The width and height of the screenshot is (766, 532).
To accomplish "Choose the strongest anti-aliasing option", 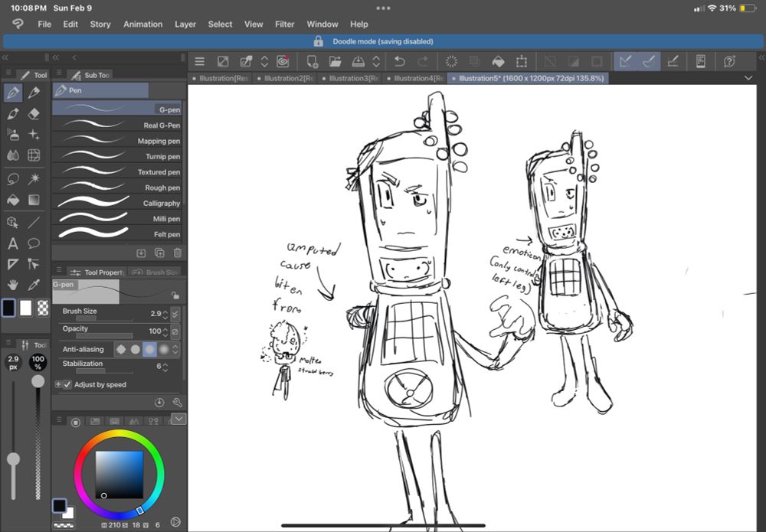I will click(164, 350).
